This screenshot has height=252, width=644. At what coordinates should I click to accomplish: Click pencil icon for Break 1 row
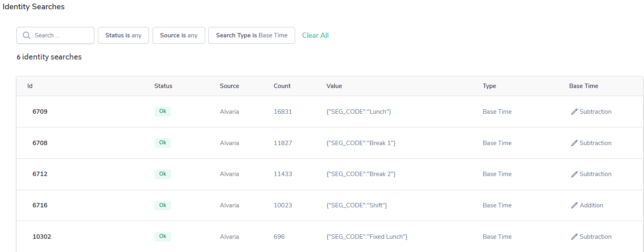pos(574,143)
